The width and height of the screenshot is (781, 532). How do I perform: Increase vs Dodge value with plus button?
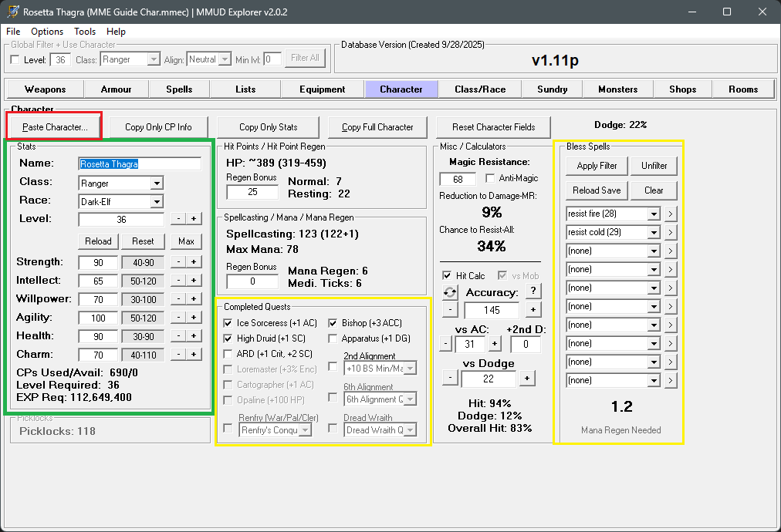[526, 378]
